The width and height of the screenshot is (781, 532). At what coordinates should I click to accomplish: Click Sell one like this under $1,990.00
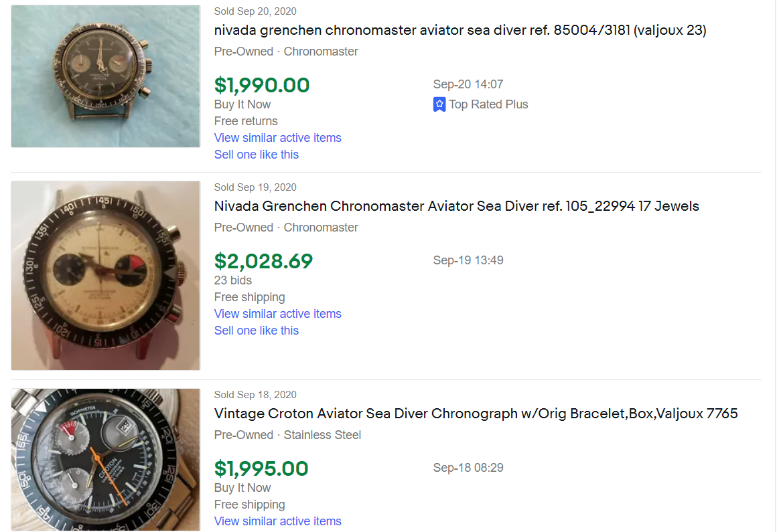pos(256,155)
